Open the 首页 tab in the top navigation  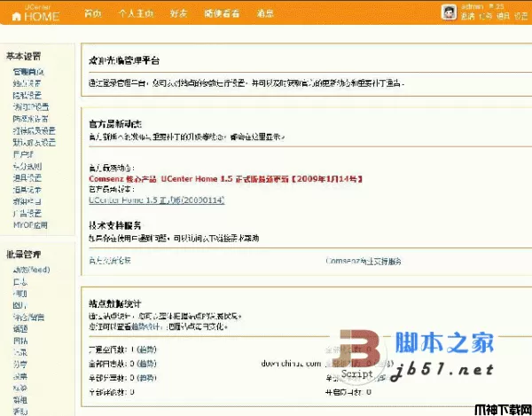[92, 13]
